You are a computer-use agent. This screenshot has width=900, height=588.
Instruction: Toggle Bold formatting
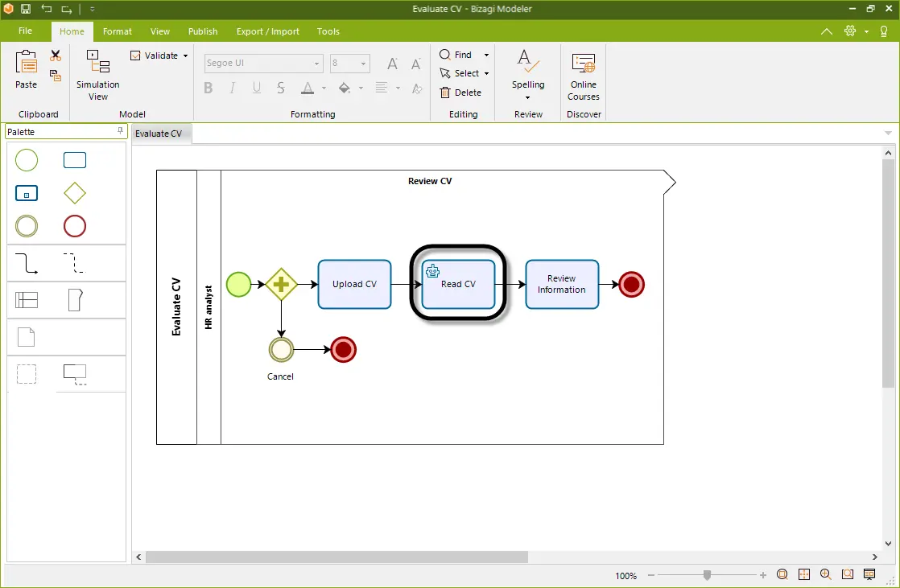(x=208, y=88)
